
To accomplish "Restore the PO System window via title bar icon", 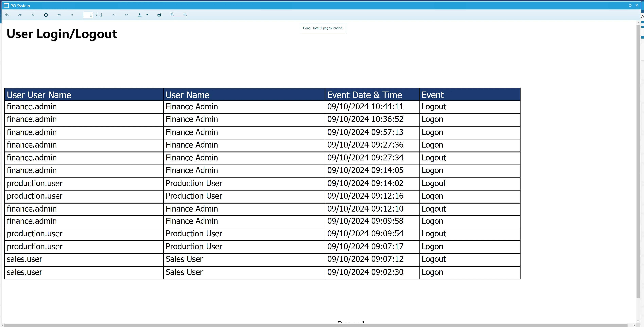I will pyautogui.click(x=630, y=5).
